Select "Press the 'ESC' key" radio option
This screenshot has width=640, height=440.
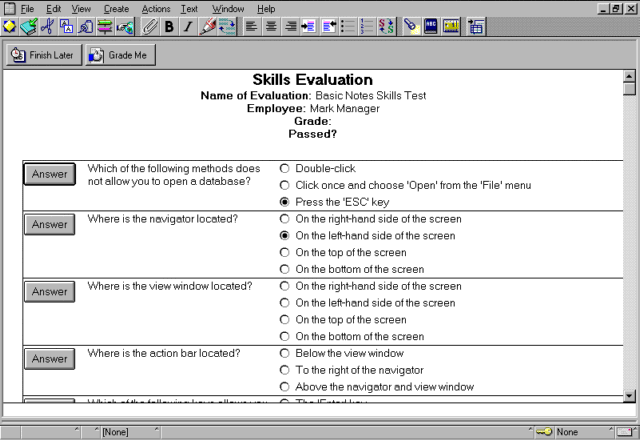tap(284, 202)
